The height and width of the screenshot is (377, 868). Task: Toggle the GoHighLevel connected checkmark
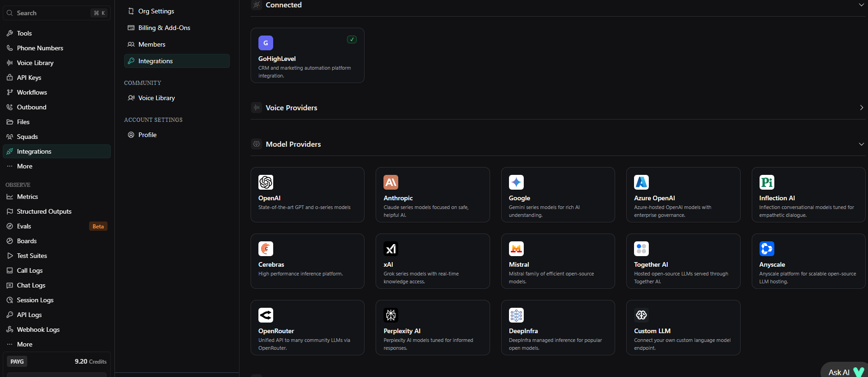pyautogui.click(x=352, y=40)
